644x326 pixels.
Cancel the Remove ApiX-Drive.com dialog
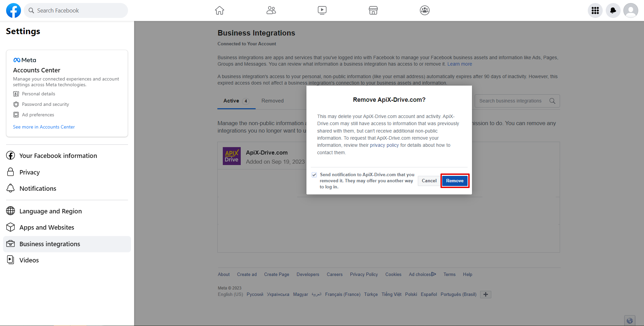point(429,181)
